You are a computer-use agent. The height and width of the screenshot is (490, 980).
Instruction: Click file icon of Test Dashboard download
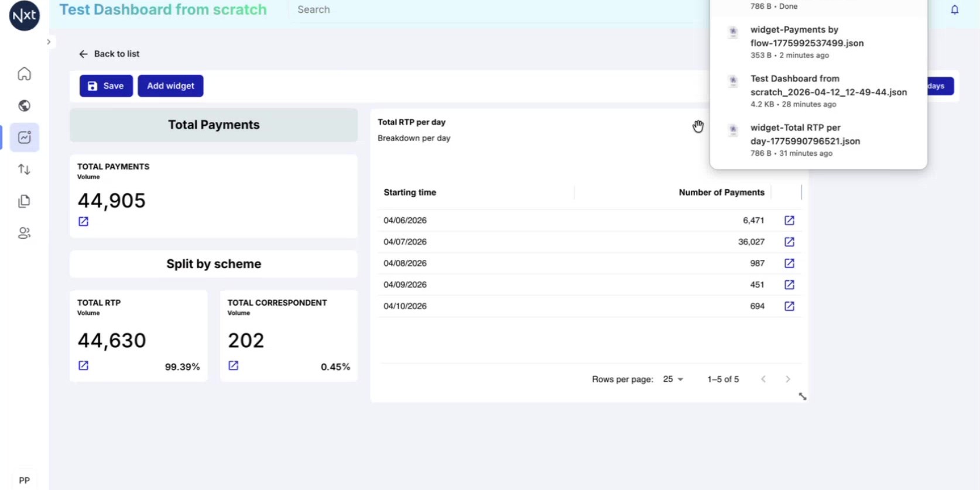coord(732,81)
